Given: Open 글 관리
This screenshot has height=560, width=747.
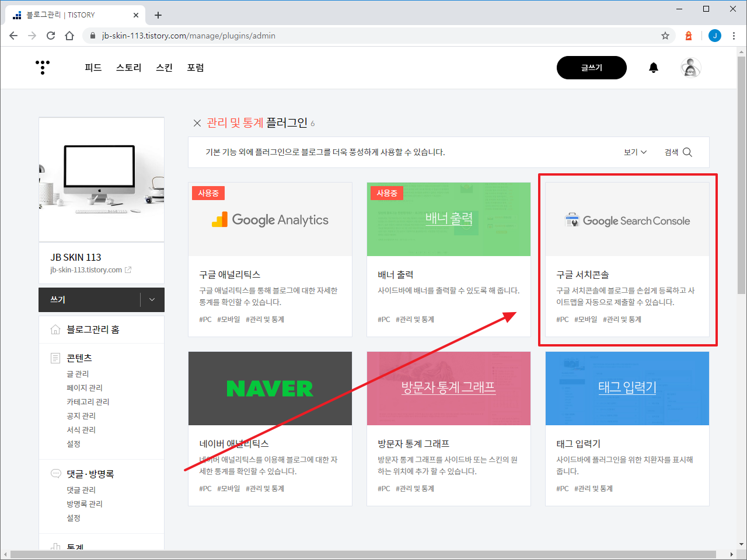Looking at the screenshot, I should click(x=78, y=374).
